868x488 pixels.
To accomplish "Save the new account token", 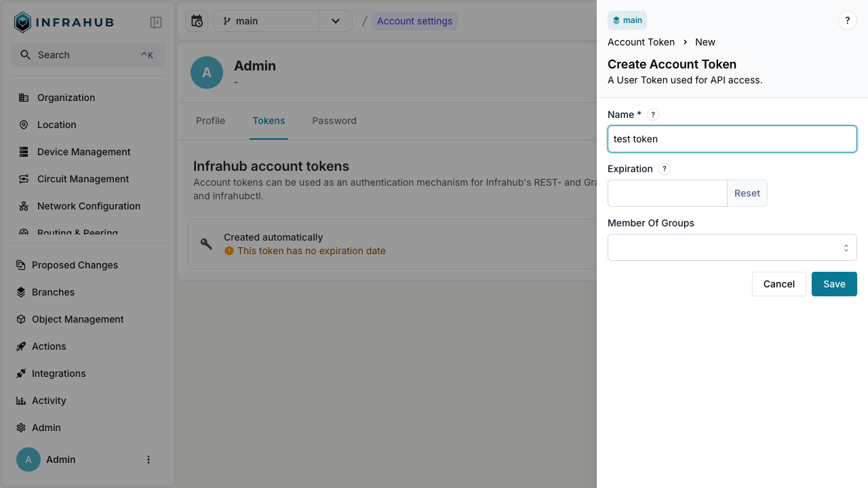I will (x=834, y=284).
